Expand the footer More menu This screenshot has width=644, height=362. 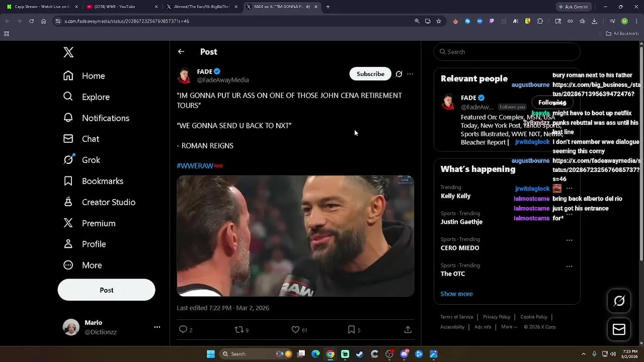coord(509,327)
